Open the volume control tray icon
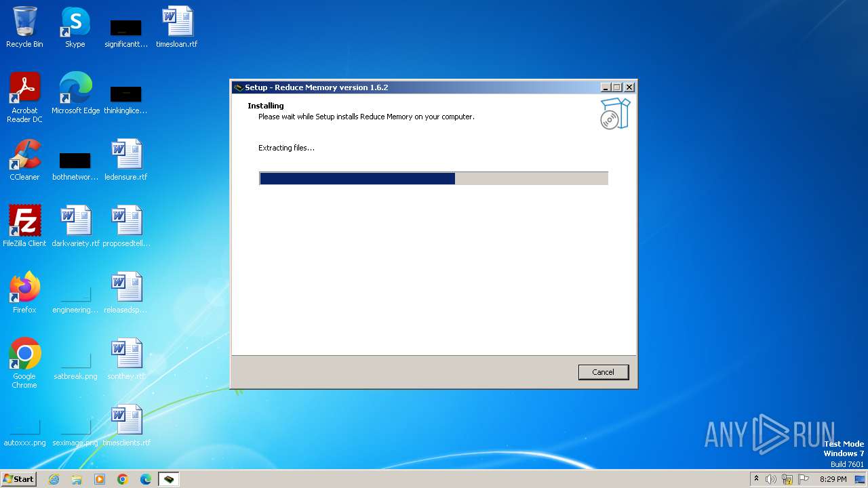The image size is (868, 488). [771, 479]
